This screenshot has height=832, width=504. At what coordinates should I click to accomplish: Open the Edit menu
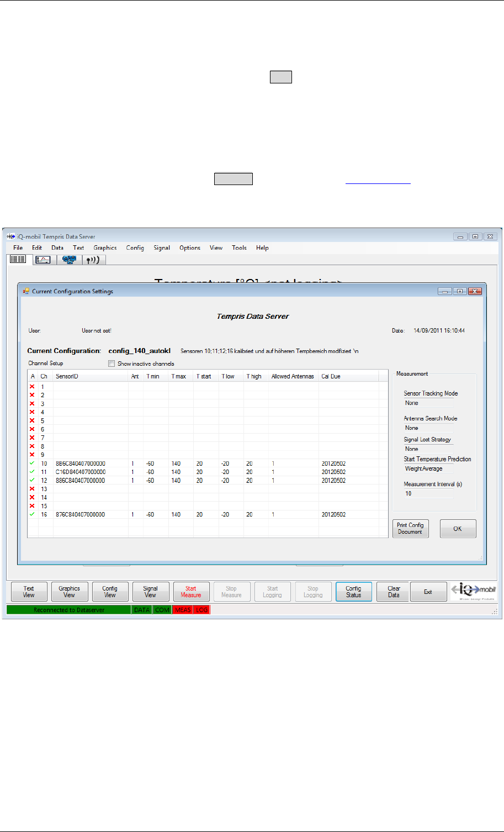[x=37, y=248]
